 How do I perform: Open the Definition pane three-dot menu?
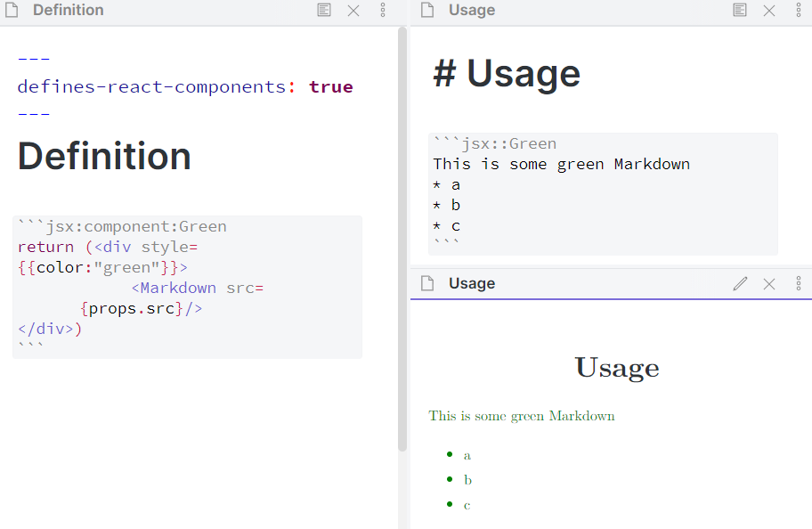pos(383,11)
